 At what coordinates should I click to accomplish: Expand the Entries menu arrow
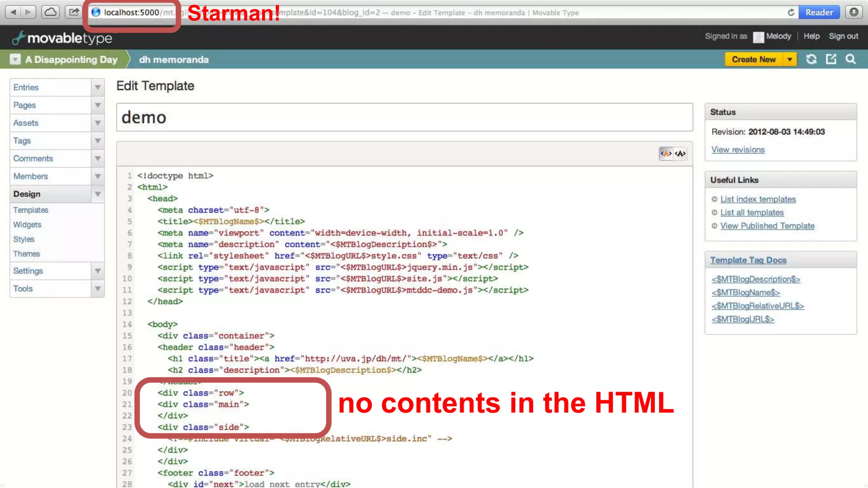tap(98, 87)
